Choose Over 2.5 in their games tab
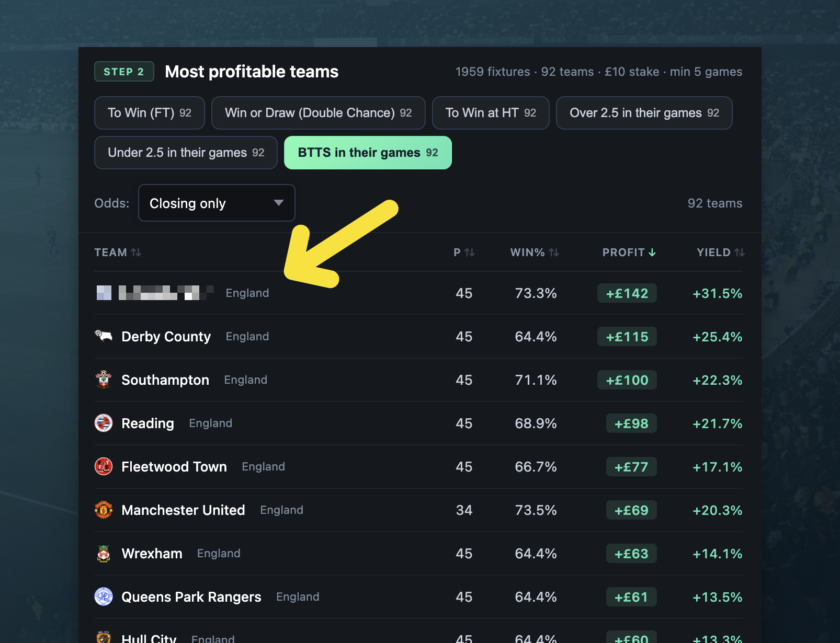 click(x=644, y=113)
